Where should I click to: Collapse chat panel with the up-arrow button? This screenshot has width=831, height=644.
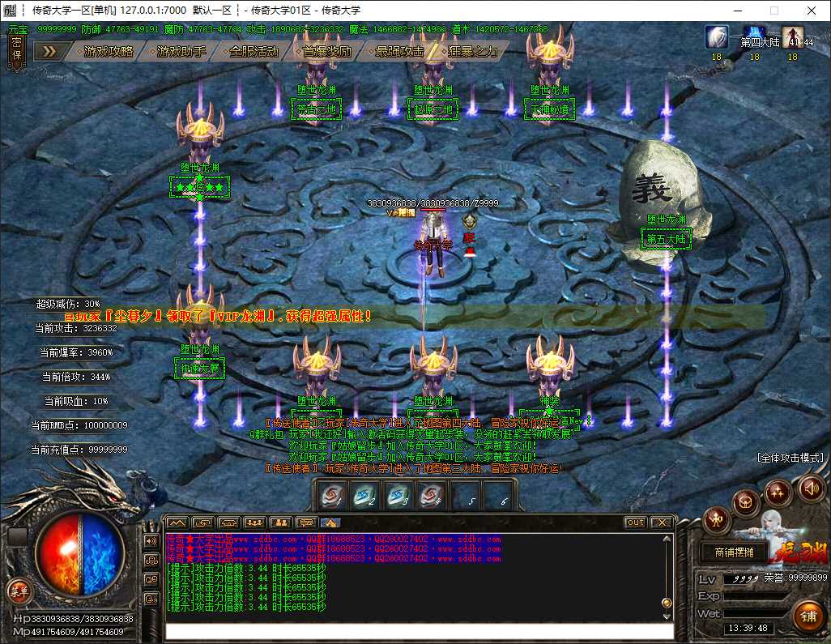click(x=177, y=523)
